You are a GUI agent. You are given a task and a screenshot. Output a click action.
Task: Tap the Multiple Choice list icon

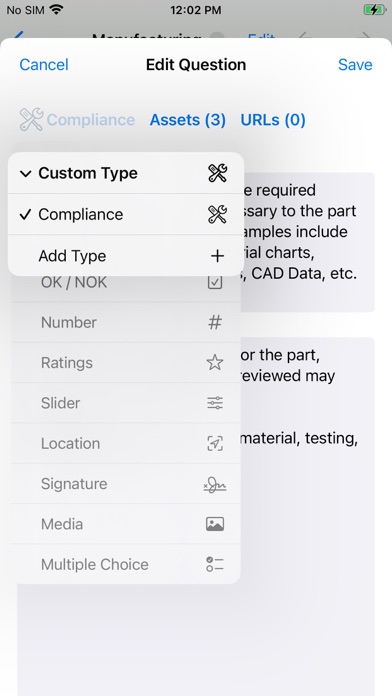(215, 564)
